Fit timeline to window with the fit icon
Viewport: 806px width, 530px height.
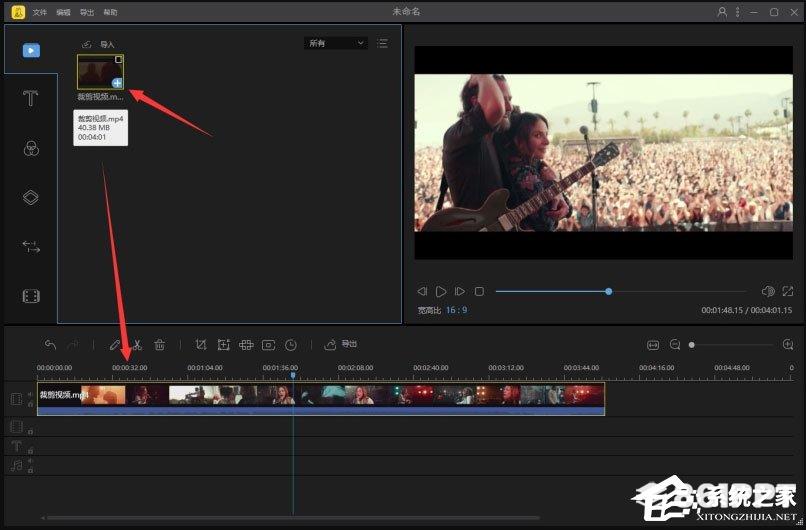tap(653, 345)
